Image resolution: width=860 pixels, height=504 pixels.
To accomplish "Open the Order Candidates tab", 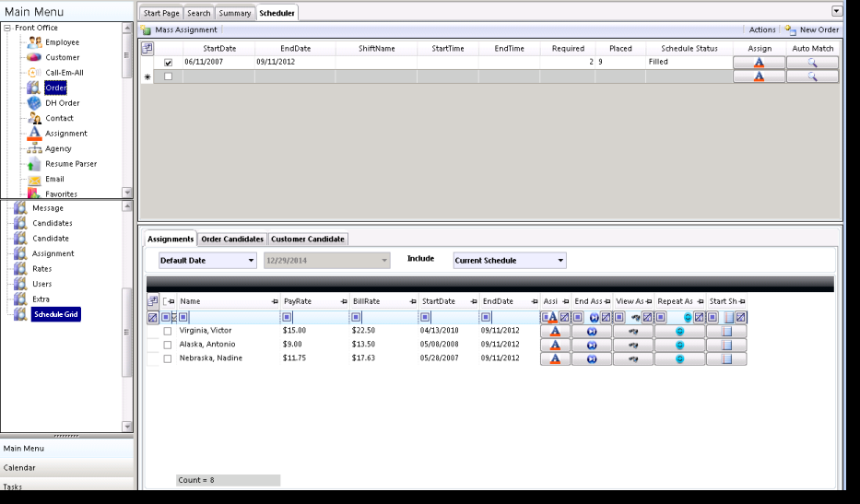I will click(232, 240).
